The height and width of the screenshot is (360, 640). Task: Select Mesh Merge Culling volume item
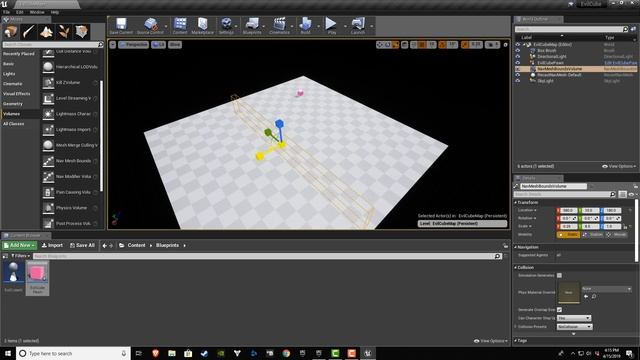pyautogui.click(x=70, y=145)
